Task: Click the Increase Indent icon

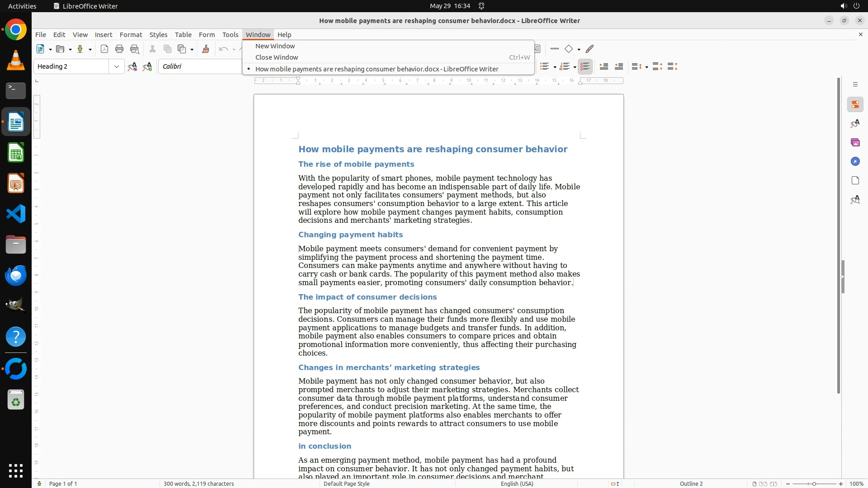Action: [x=604, y=66]
